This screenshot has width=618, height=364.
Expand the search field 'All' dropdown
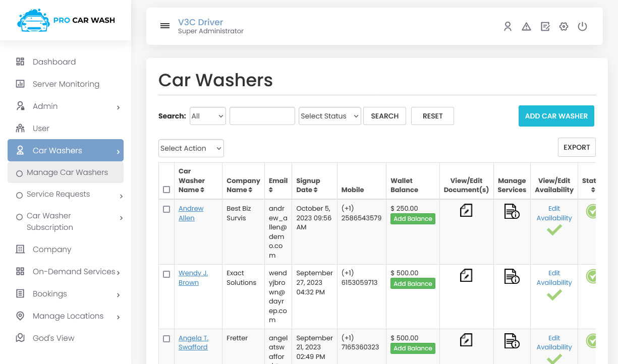pyautogui.click(x=207, y=116)
